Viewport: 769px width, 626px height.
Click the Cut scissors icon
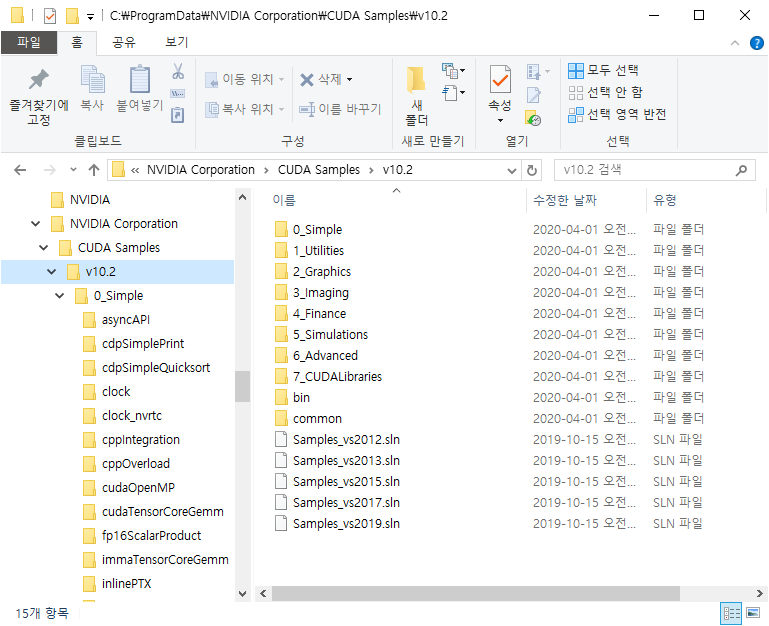(x=178, y=71)
